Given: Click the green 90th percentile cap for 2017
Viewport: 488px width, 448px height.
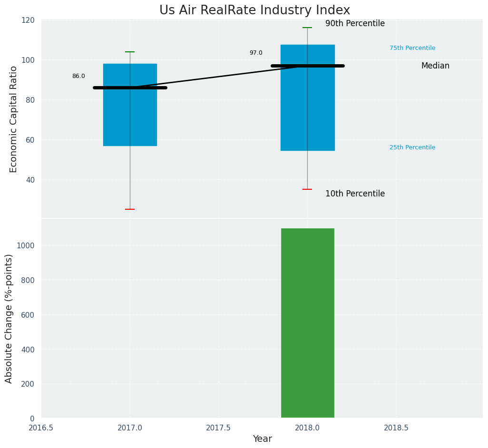Looking at the screenshot, I should (130, 52).
